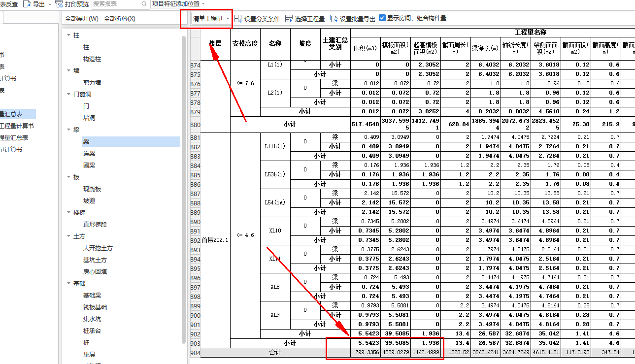Click the 模板面积(m2) column header
The image size is (635, 364).
pos(396,48)
